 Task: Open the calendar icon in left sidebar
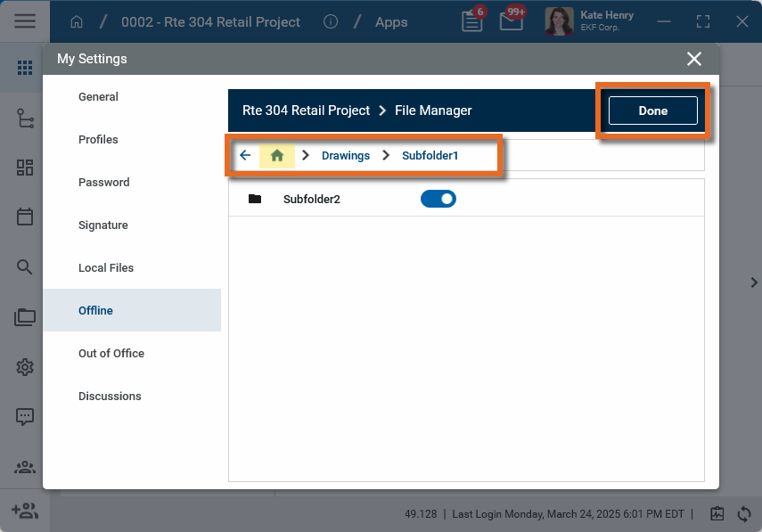(25, 217)
